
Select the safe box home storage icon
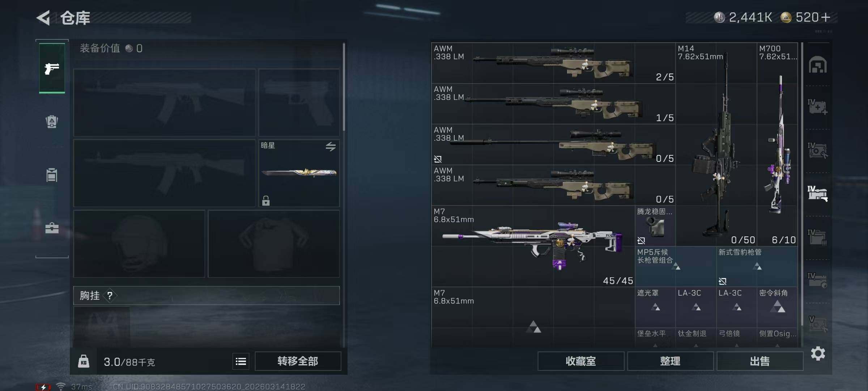818,65
